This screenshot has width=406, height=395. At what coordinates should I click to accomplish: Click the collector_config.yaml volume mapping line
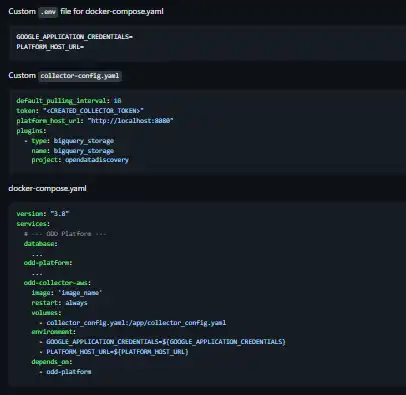(133, 323)
